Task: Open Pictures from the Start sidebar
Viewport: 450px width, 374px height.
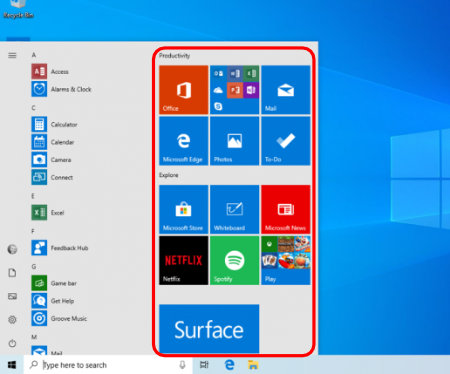Action: 12,296
